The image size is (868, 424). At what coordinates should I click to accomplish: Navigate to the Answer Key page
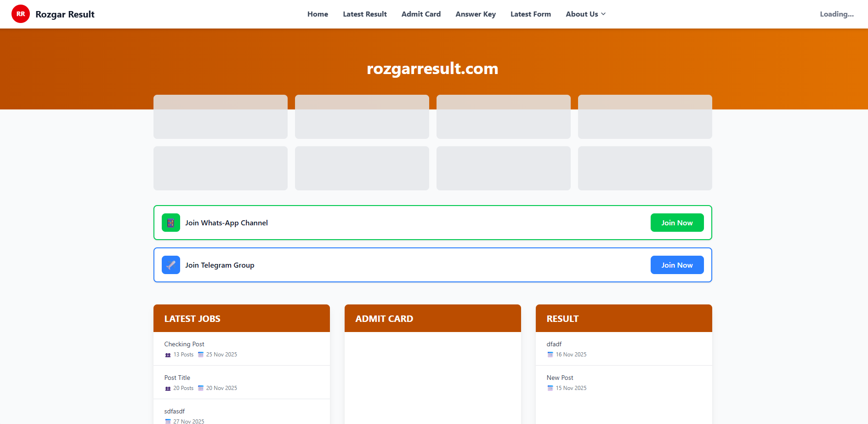pyautogui.click(x=476, y=14)
